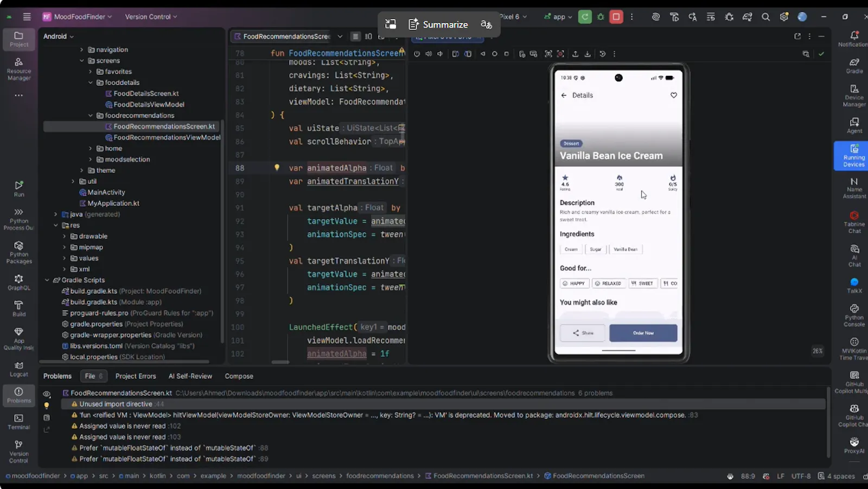Click FoodRecommendationsScreen breadcrumb in status bar
Image resolution: width=868 pixels, height=489 pixels.
[594, 475]
